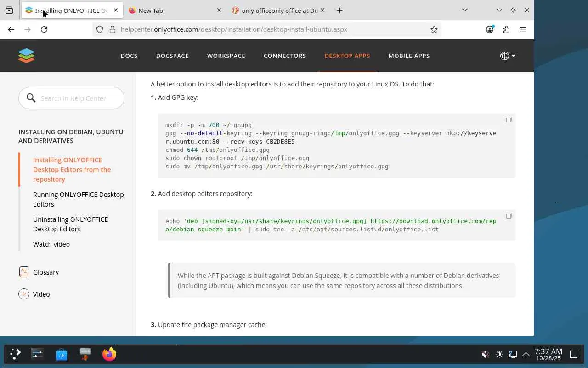Reload the current page
The height and width of the screenshot is (368, 588).
coord(44,29)
